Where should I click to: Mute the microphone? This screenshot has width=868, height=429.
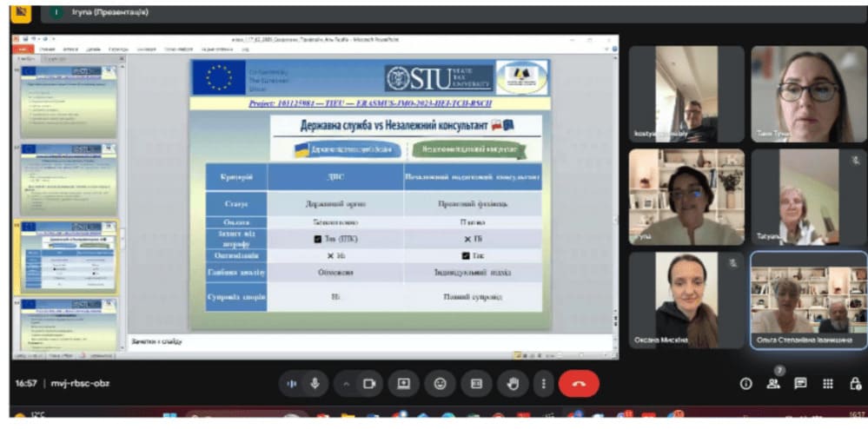pos(315,383)
